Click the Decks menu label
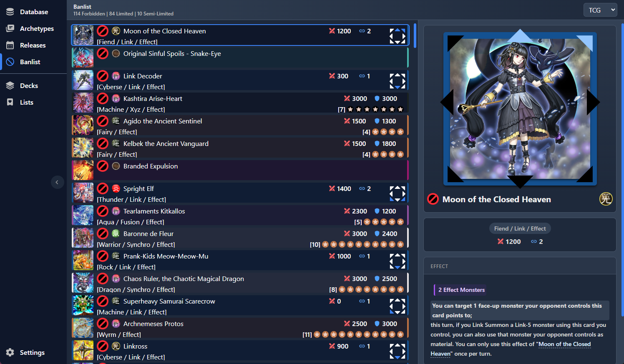624x364 pixels. pyautogui.click(x=29, y=85)
